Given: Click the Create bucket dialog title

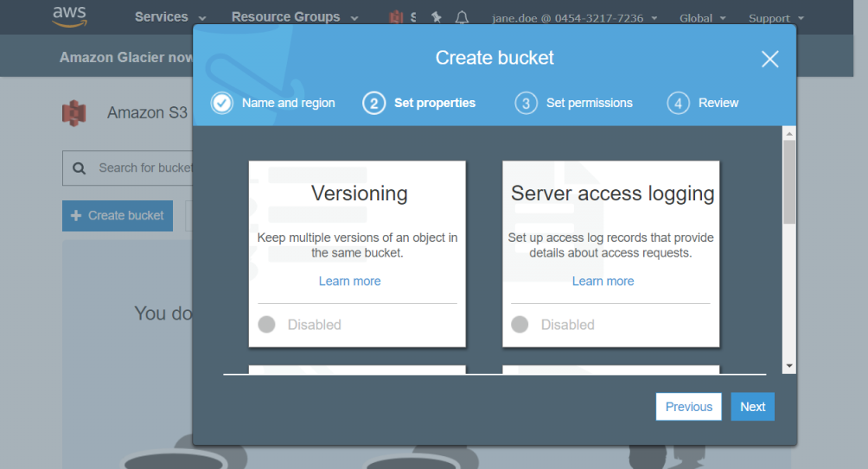Looking at the screenshot, I should point(495,58).
